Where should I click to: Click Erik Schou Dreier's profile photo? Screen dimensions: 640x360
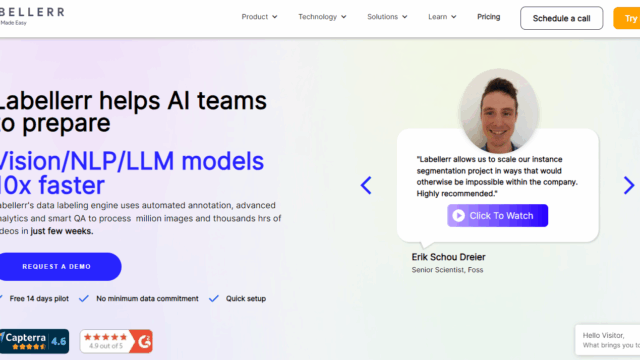pyautogui.click(x=498, y=111)
